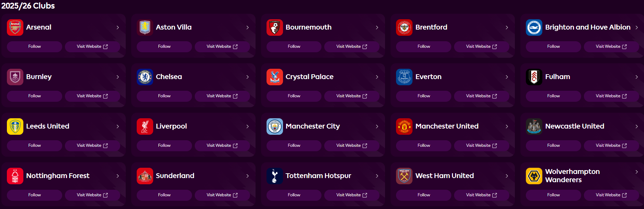Image resolution: width=644 pixels, height=209 pixels.
Task: Click the Chelsea club crest
Action: point(145,77)
